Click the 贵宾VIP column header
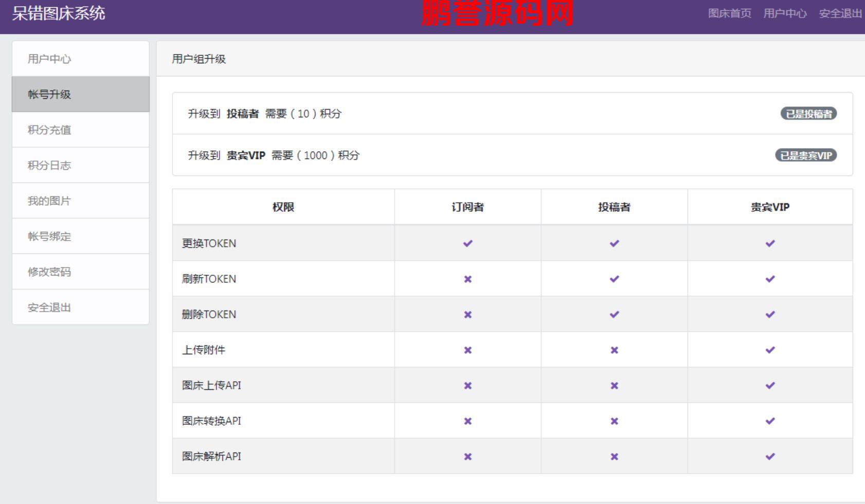Image resolution: width=865 pixels, height=504 pixels. [770, 207]
